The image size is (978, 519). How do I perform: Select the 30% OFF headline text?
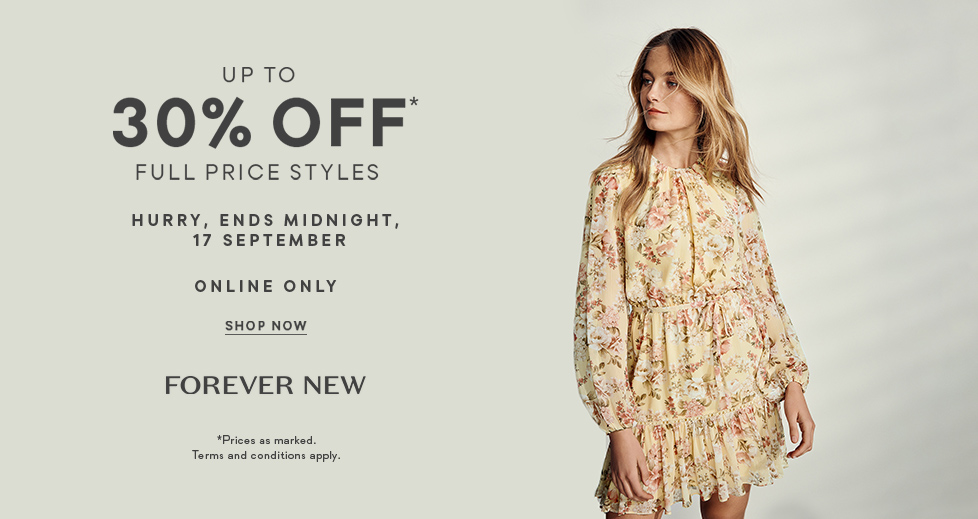pos(259,122)
